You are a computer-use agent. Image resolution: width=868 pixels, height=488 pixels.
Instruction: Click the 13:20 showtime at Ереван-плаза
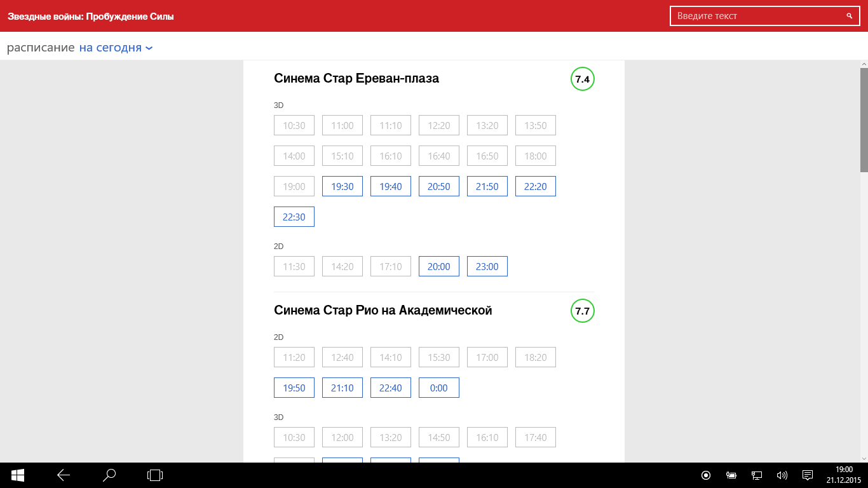[x=487, y=125]
